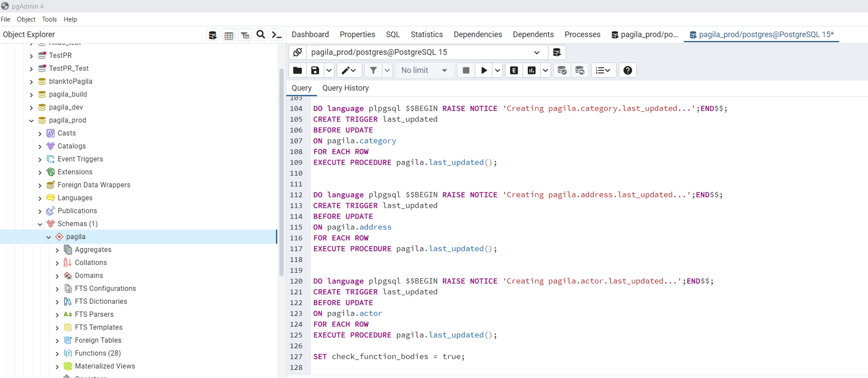Screen dimensions: 868x378
Task: Click the Explain query E button
Action: [513, 70]
